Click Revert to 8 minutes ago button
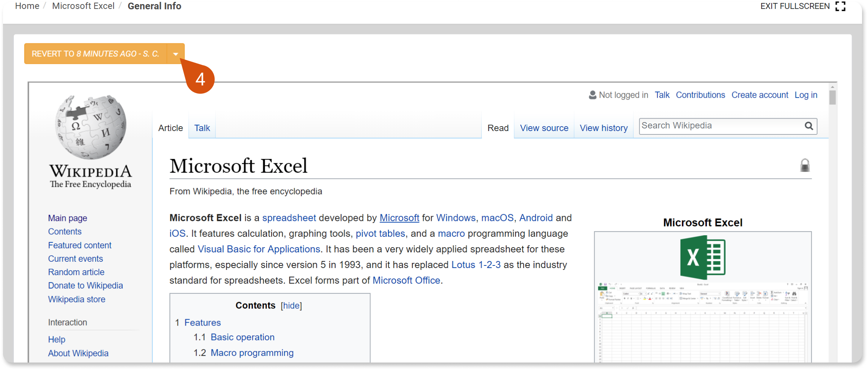 click(96, 54)
